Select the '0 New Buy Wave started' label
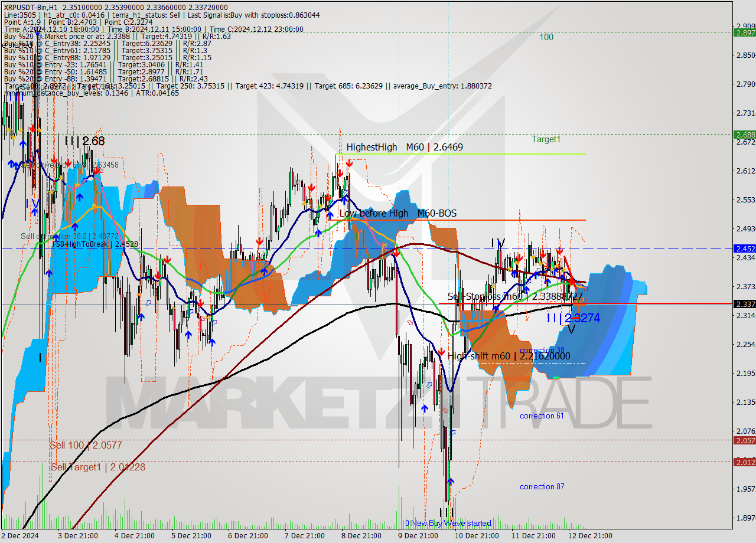Viewport: 756px width, 543px height. pyautogui.click(x=448, y=524)
